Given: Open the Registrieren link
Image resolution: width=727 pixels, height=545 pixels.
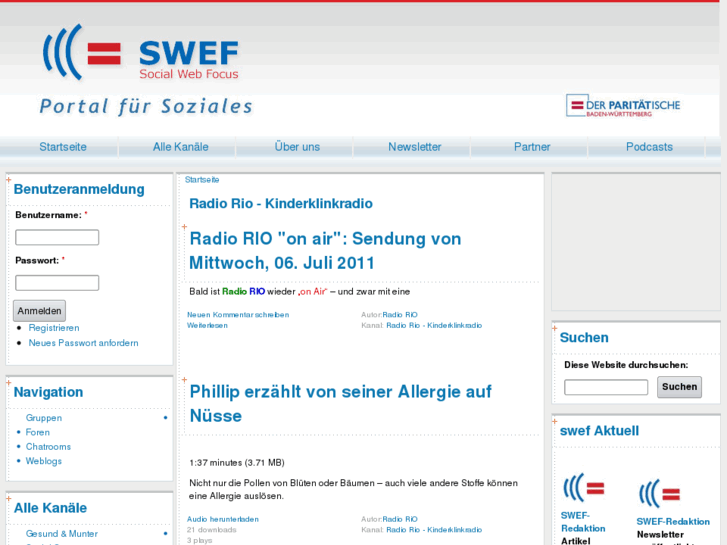Looking at the screenshot, I should point(54,328).
